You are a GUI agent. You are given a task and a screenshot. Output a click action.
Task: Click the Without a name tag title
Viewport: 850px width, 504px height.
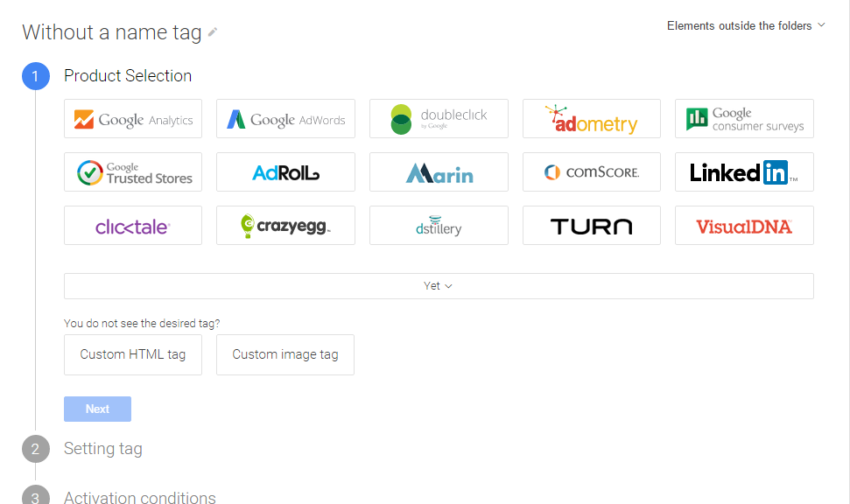pos(112,32)
